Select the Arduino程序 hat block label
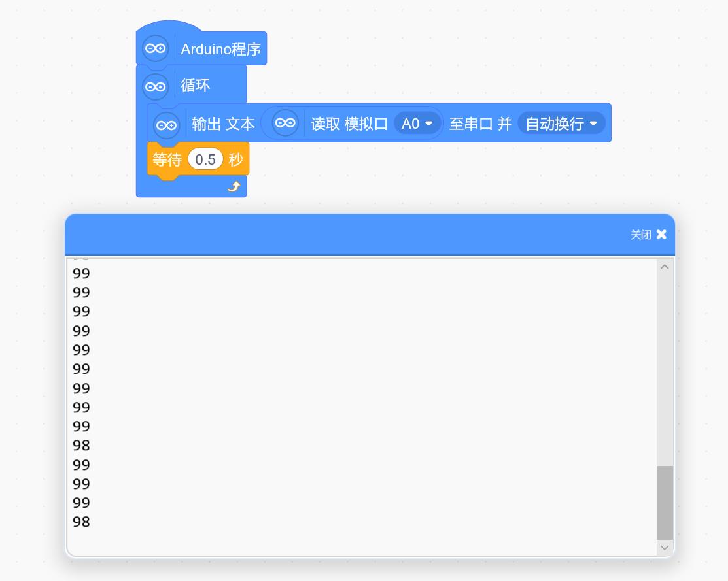This screenshot has width=728, height=581. coord(221,49)
